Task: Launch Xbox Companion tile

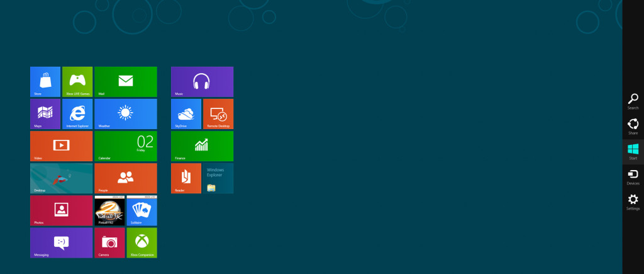Action: tap(142, 243)
